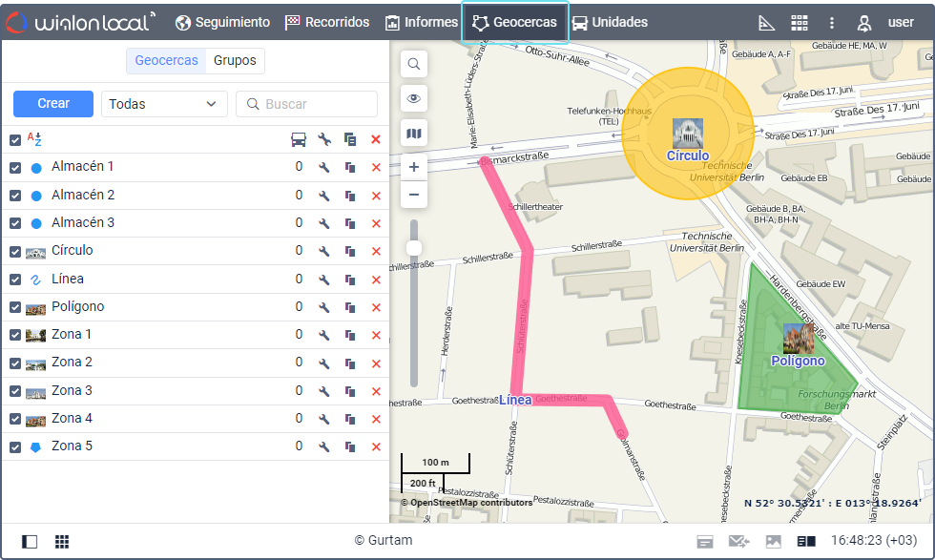Open the map source selector icon

(x=414, y=133)
